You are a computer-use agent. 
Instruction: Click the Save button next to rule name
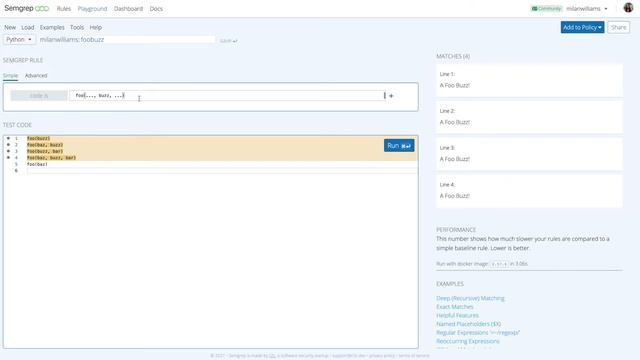coord(228,41)
